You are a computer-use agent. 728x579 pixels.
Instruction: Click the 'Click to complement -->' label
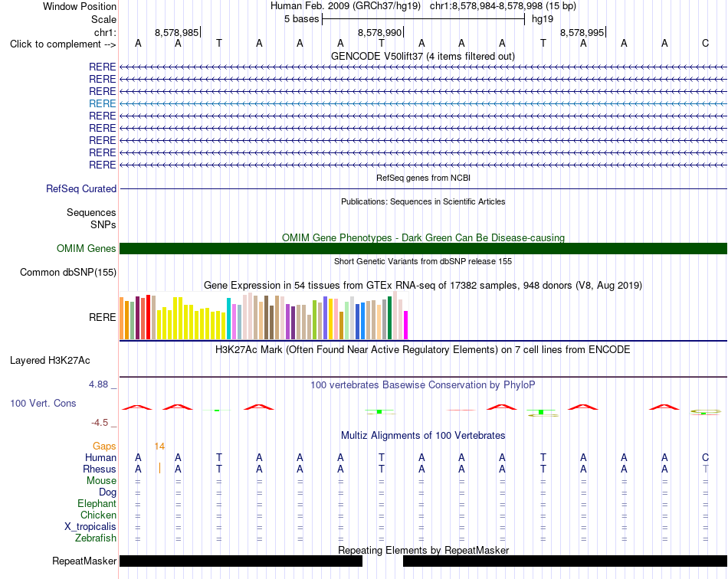(x=63, y=44)
